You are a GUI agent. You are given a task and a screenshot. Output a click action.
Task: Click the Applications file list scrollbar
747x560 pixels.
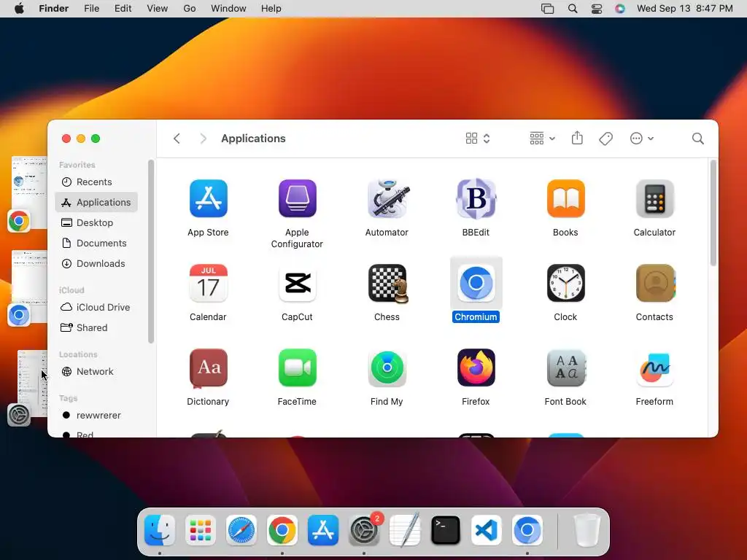[713, 213]
